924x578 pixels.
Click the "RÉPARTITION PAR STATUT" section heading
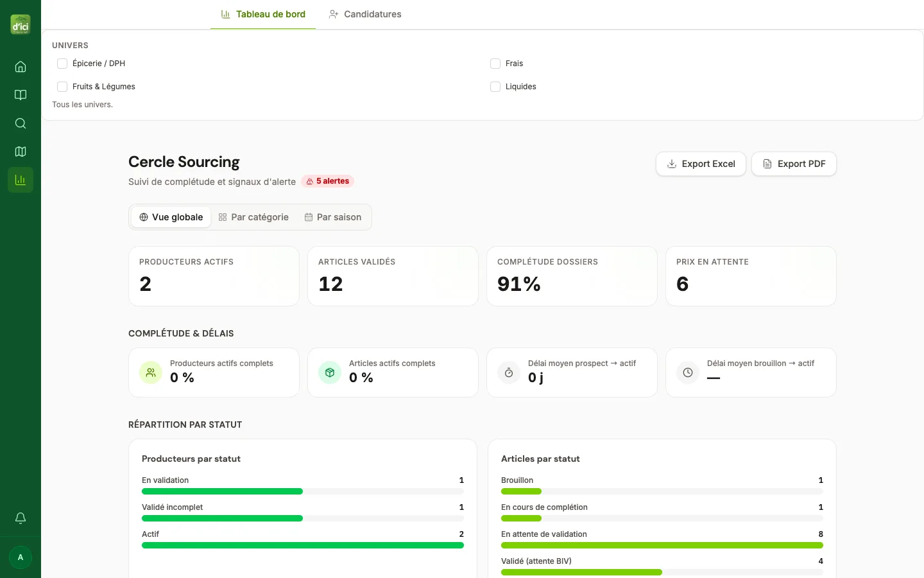(185, 425)
